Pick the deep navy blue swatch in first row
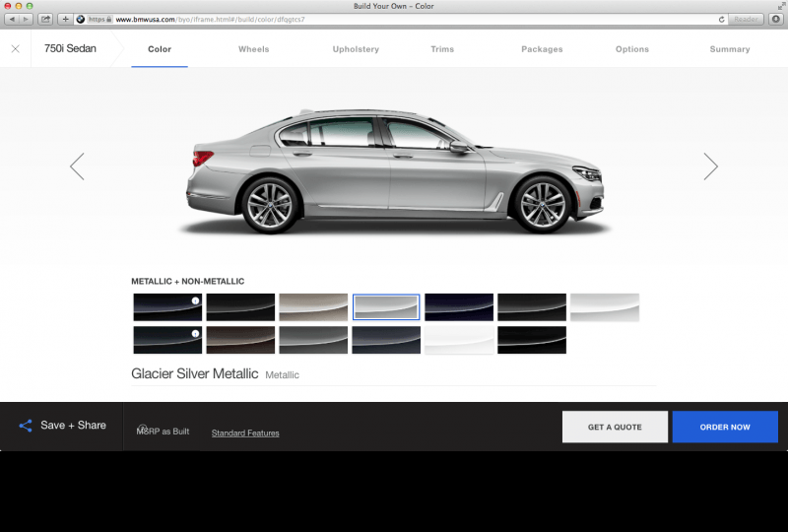Screen dimensions: 788x532 (x=459, y=307)
